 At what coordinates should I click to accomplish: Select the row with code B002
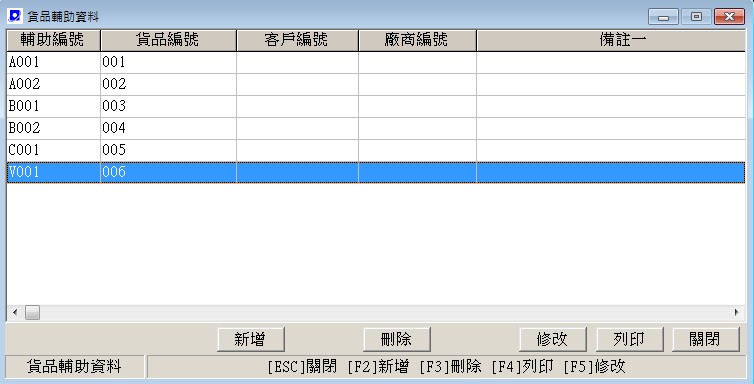coord(376,129)
